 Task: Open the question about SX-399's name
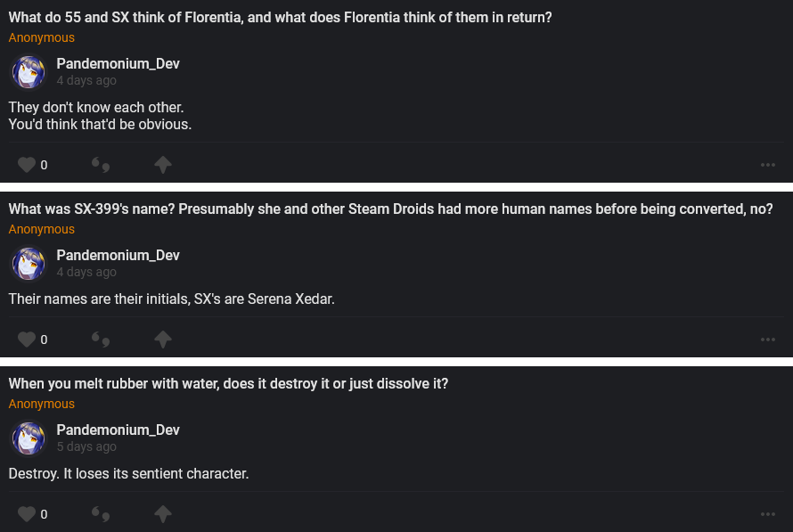tap(390, 209)
